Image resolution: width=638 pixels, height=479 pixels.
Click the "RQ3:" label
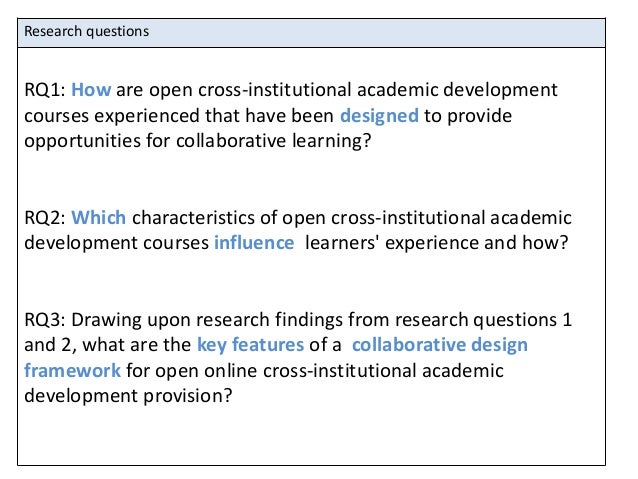point(45,320)
